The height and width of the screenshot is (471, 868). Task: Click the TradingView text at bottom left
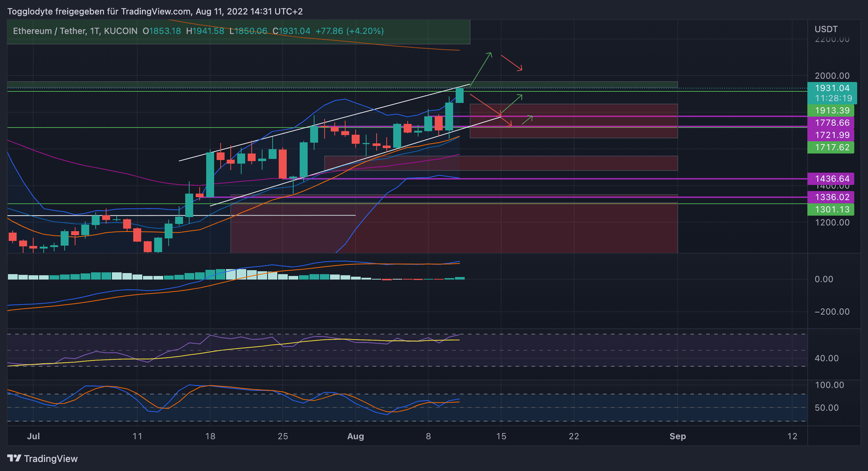(51, 459)
